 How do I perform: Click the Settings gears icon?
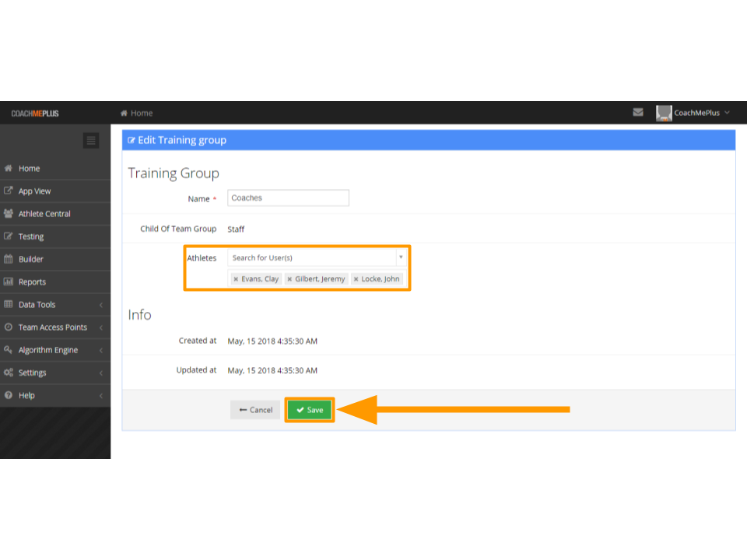pos(8,373)
